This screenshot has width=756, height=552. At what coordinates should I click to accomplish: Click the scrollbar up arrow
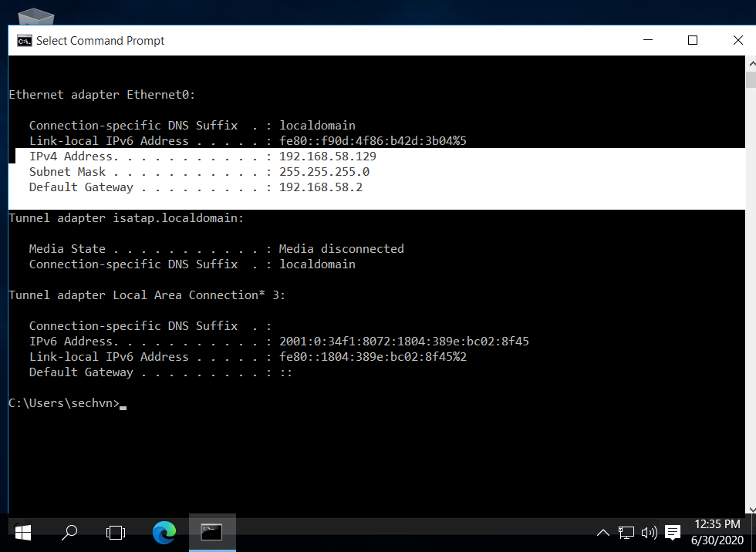[751, 63]
